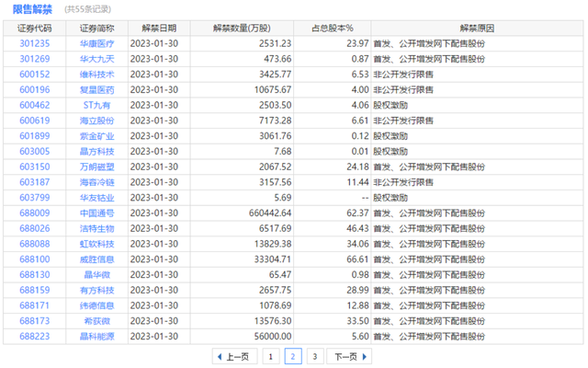Viewport: 588px width, 368px height.
Task: Open stock code 600196
Action: [x=35, y=90]
